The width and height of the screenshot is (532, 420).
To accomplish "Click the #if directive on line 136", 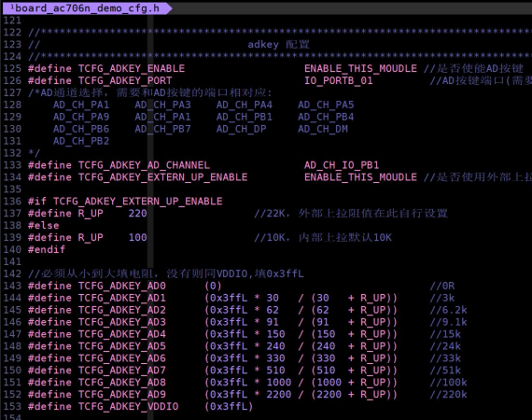I will point(37,202).
